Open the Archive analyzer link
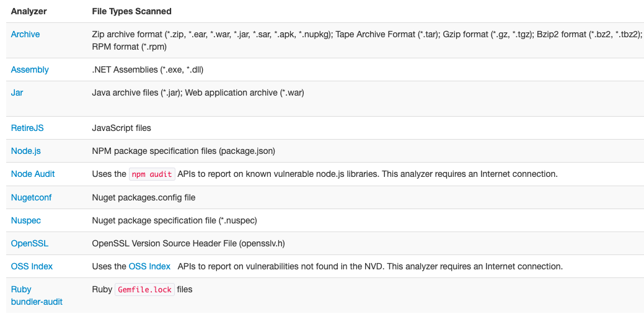 [x=25, y=34]
